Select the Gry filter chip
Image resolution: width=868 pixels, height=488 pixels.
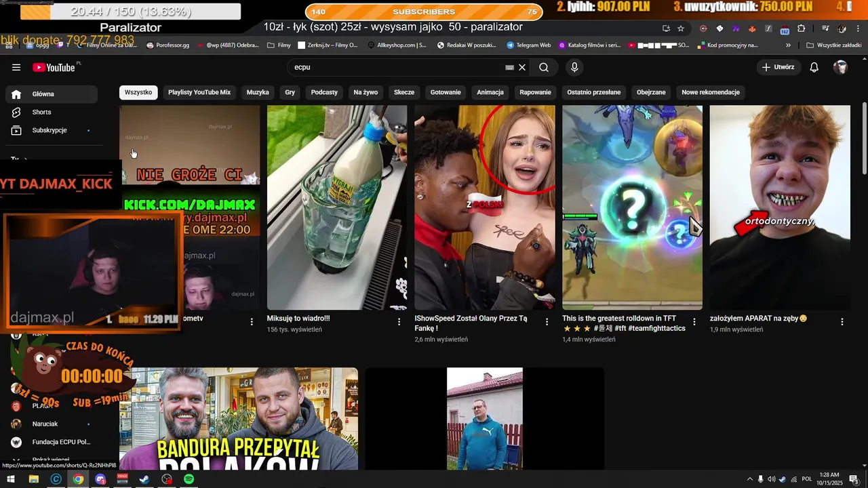[290, 92]
